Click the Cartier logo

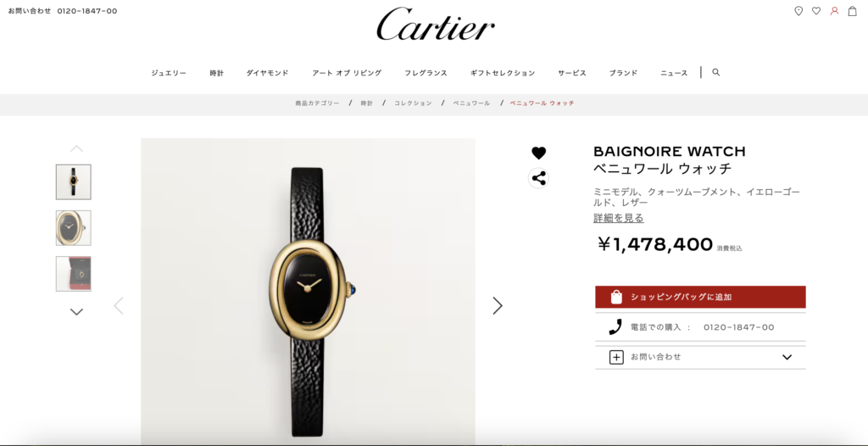pyautogui.click(x=436, y=25)
